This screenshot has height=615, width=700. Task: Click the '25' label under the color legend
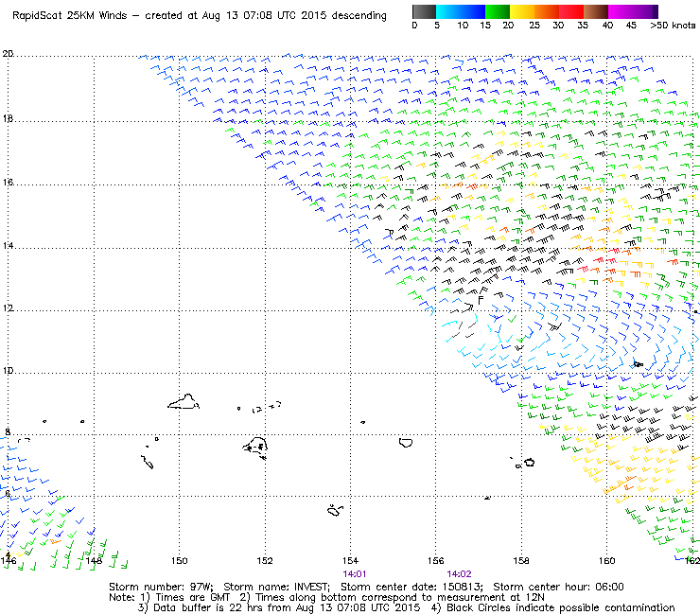click(534, 26)
